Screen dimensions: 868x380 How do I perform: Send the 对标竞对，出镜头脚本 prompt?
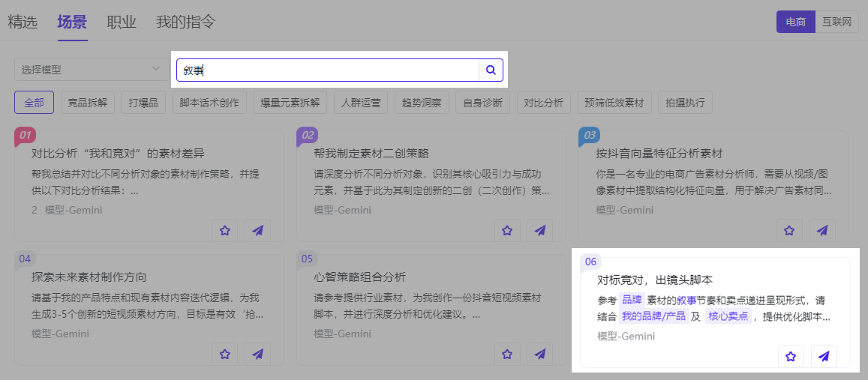(x=824, y=357)
